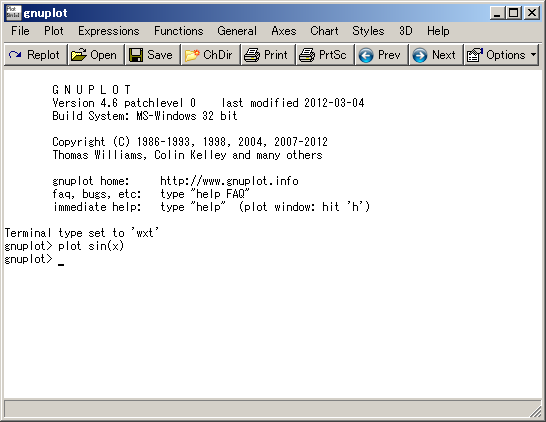Open the Axes menu
The image size is (546, 422).
pos(284,31)
